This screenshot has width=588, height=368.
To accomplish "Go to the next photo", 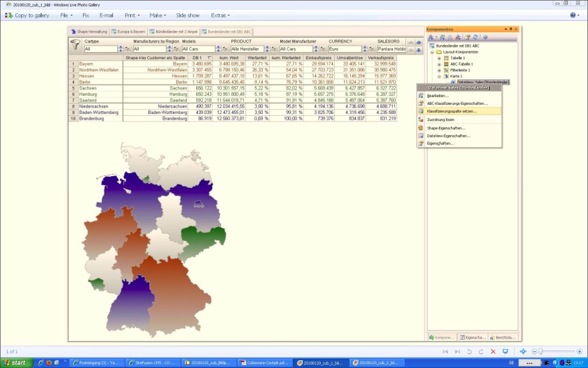I will (457, 351).
